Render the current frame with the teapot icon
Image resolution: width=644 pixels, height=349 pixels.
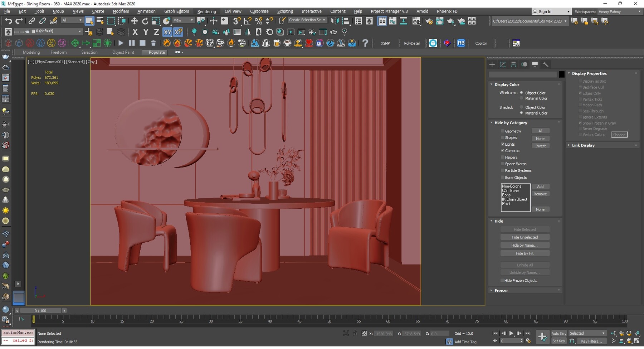[x=450, y=21]
